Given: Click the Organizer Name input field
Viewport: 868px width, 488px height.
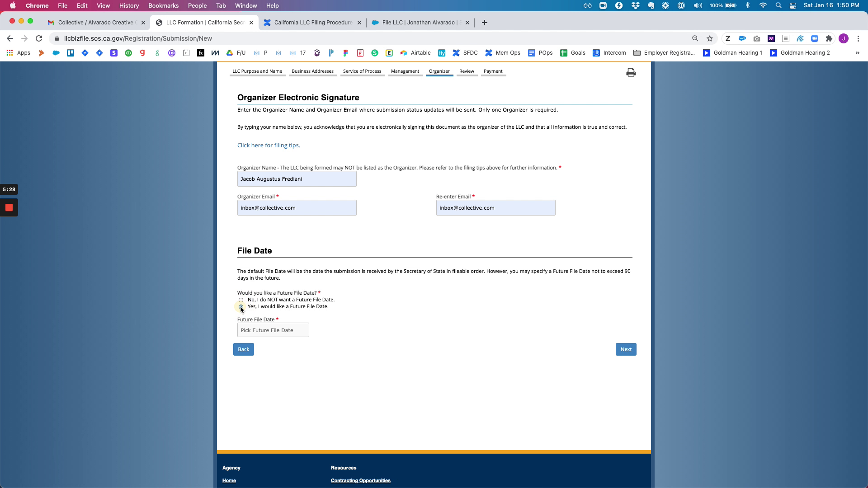Looking at the screenshot, I should [x=297, y=179].
